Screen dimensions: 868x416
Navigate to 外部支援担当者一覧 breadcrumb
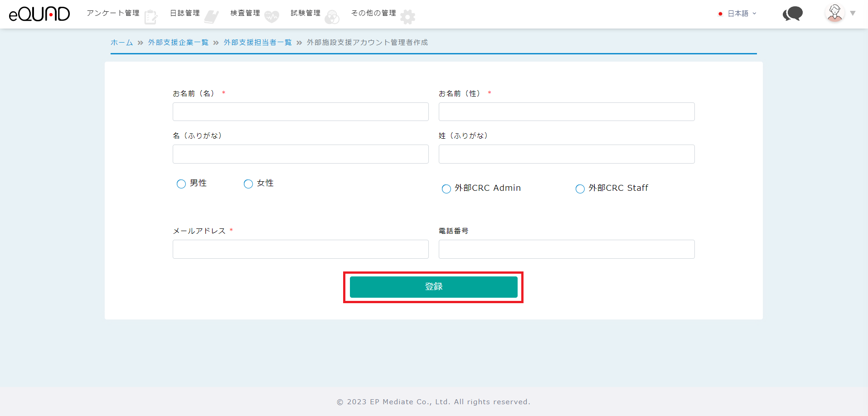(x=257, y=43)
